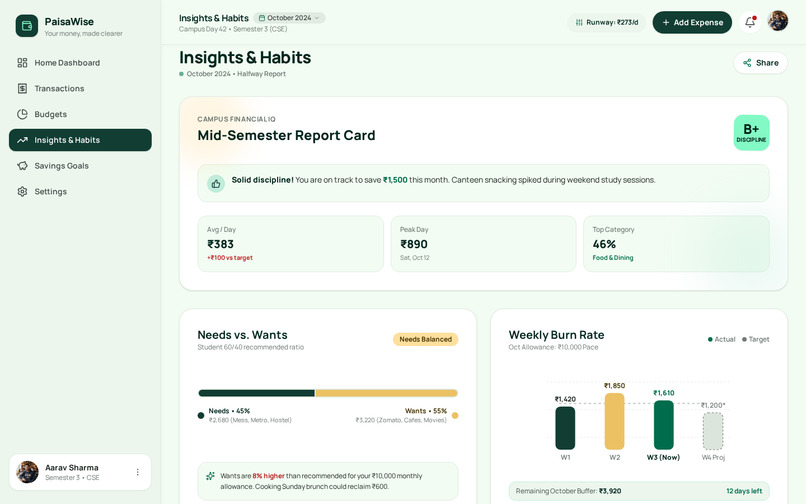
Task: Click the Budgets pie chart icon
Action: click(x=22, y=114)
